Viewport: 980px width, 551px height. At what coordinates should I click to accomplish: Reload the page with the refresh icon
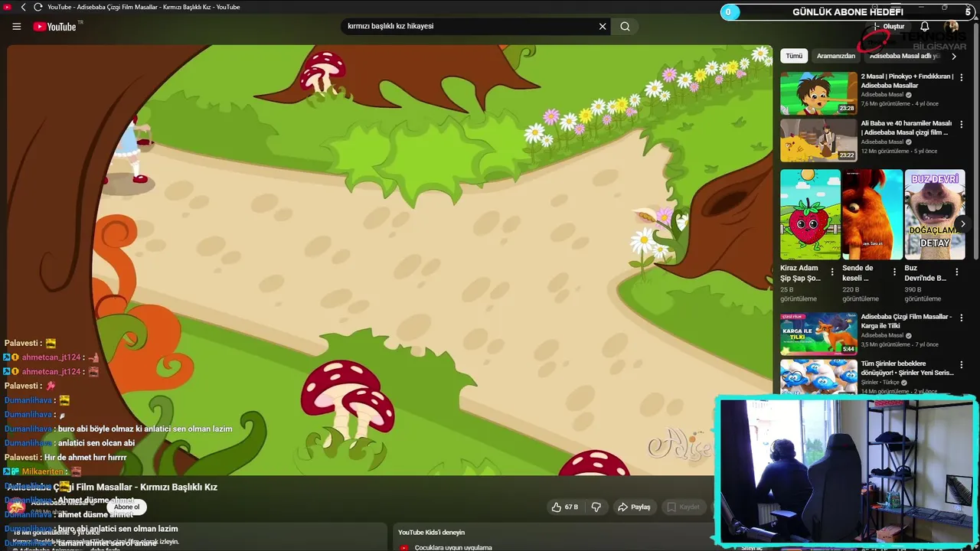tap(38, 7)
